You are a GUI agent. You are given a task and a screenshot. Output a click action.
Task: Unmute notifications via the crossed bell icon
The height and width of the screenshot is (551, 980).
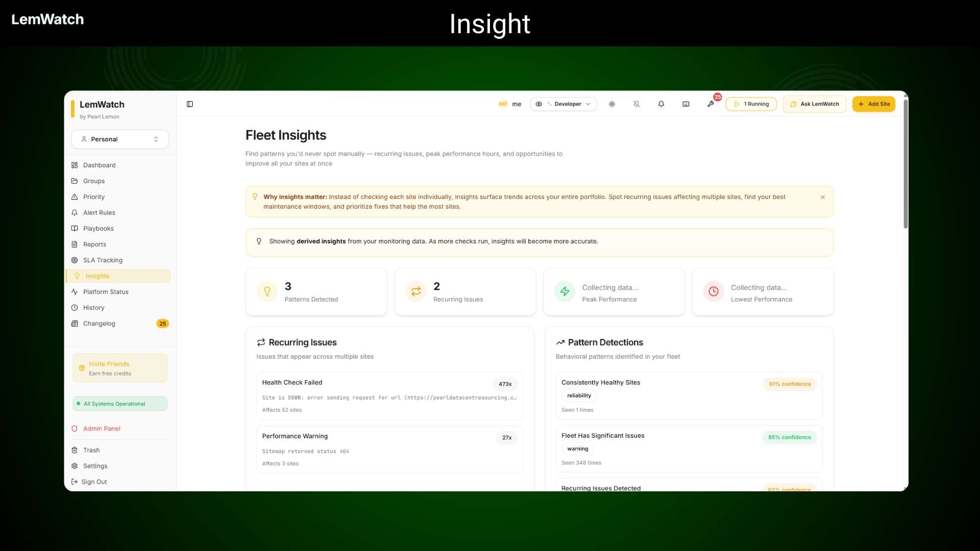pyautogui.click(x=636, y=104)
